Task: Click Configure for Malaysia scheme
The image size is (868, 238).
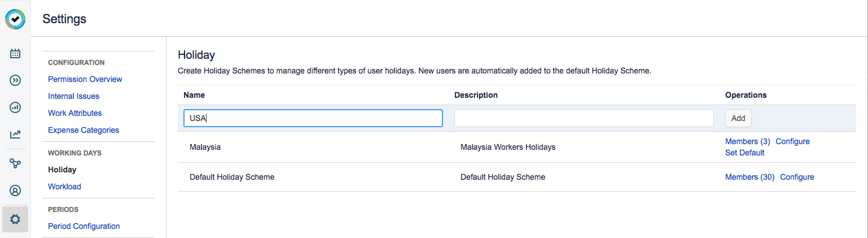Action: point(792,141)
